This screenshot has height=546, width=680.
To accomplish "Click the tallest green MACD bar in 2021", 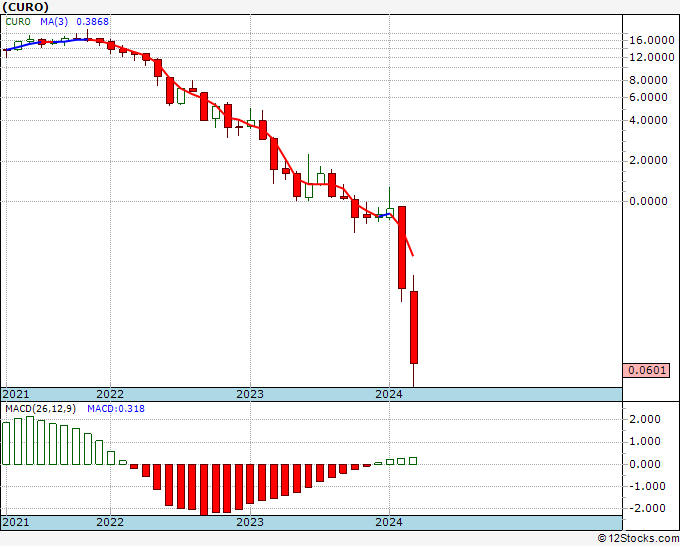I will tap(30, 441).
